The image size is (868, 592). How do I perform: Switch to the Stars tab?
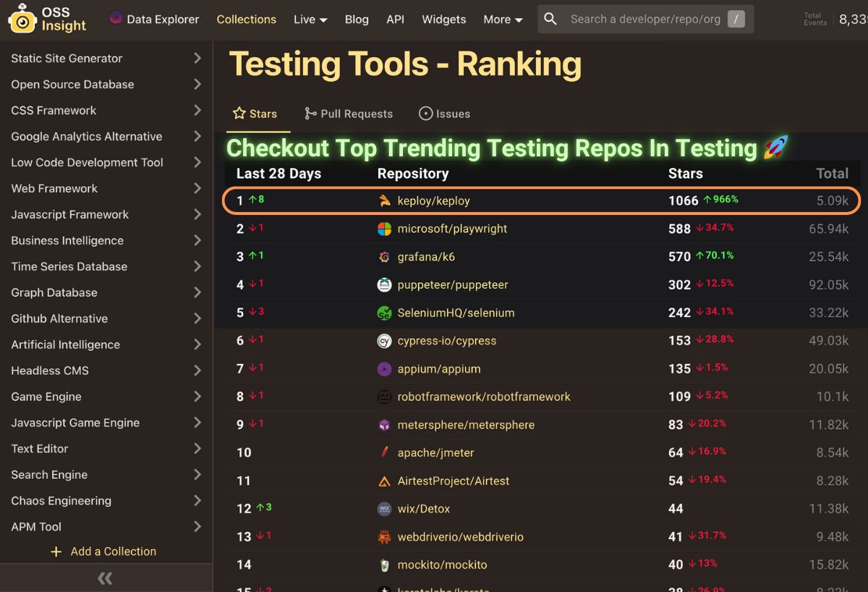pos(255,114)
